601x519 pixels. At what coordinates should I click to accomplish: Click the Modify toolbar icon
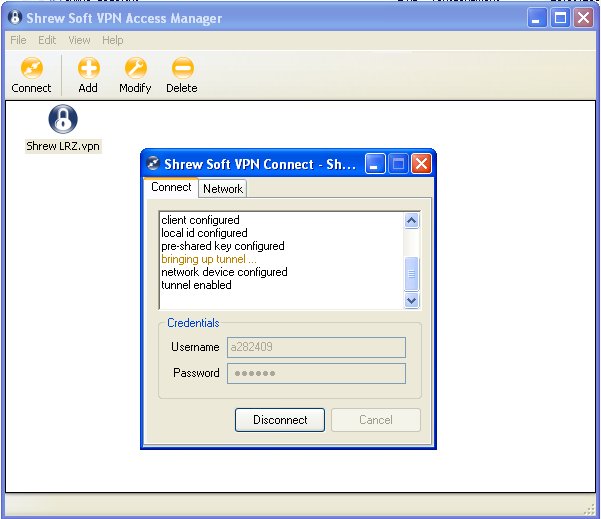pos(135,69)
